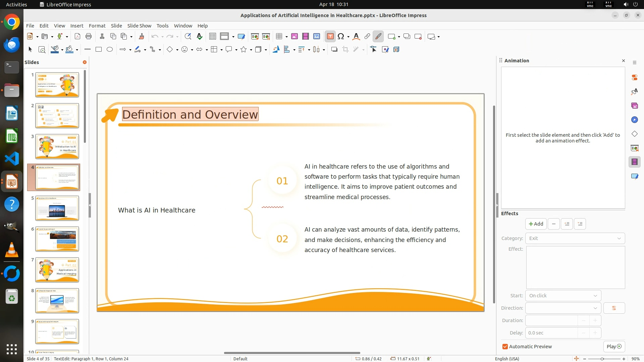Click the Start from First Slide icon
Image resolution: width=644 pixels, height=362 pixels.
pos(255,37)
